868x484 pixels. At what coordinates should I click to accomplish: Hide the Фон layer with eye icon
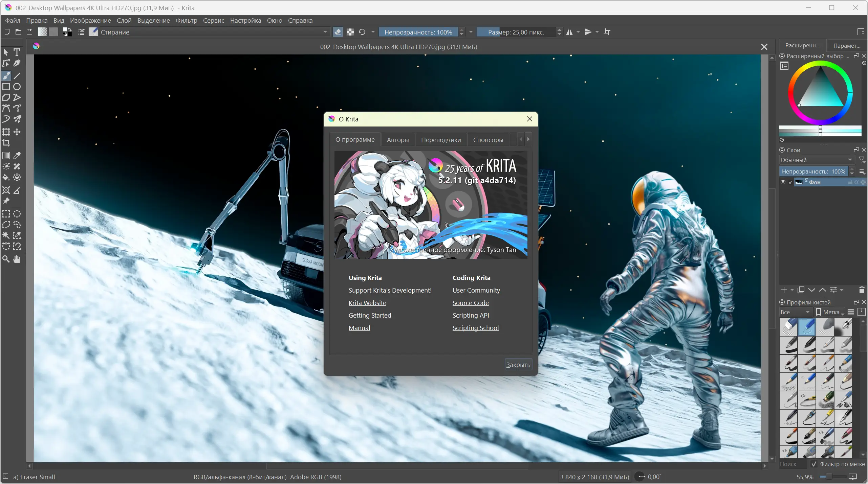[783, 182]
